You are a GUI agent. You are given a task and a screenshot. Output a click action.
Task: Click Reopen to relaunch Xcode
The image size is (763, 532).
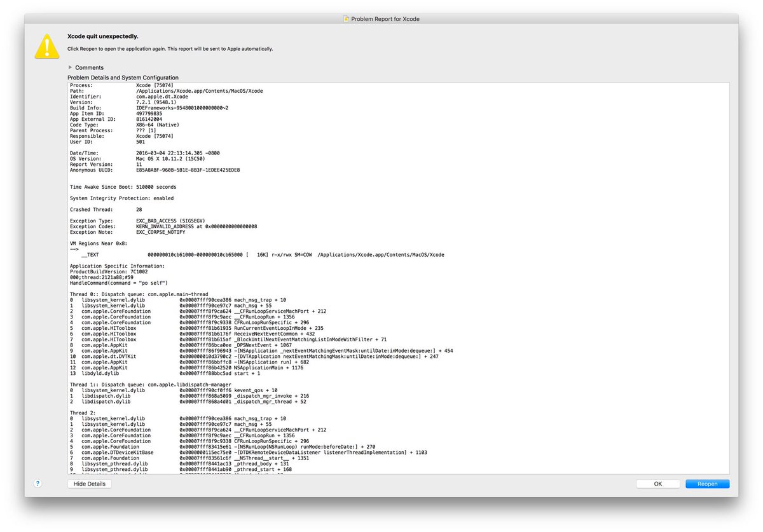[x=707, y=484]
